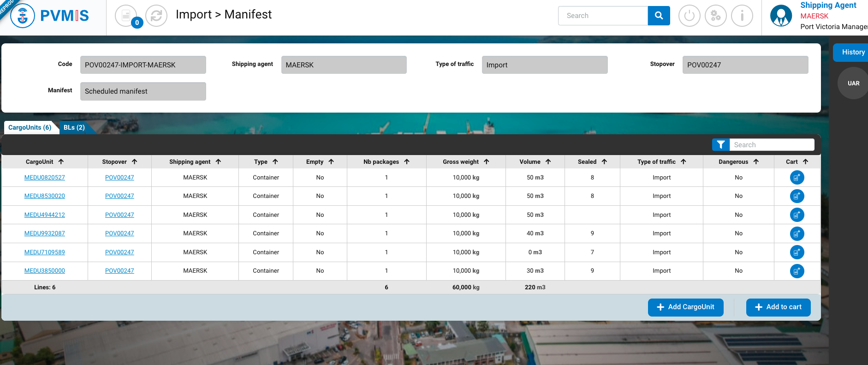Click the refresh arrows icon

156,16
